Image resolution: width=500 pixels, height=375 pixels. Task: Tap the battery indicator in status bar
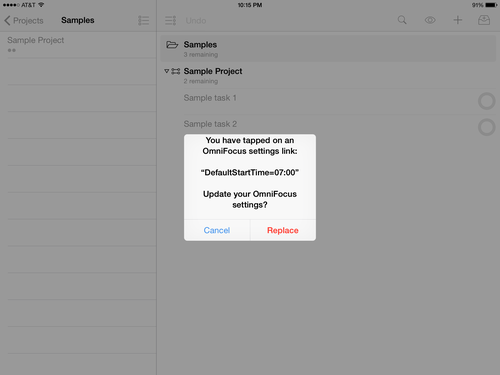[x=491, y=5]
